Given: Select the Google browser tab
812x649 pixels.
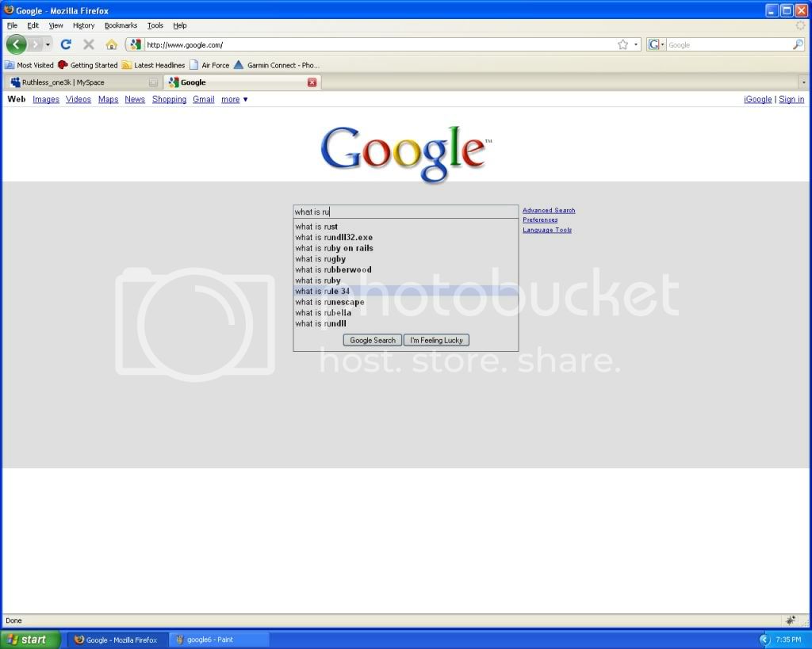Looking at the screenshot, I should click(x=241, y=82).
